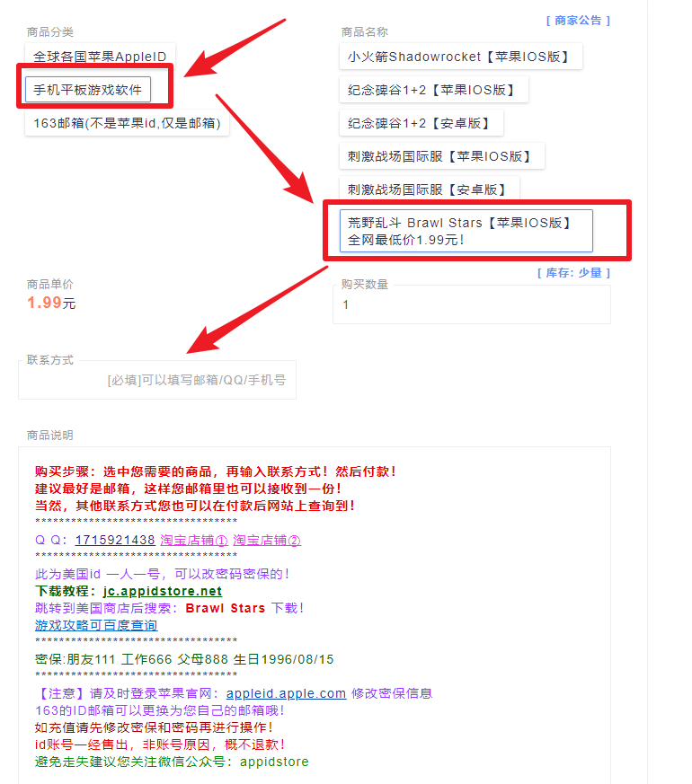Open the appleid.apple.com link

pyautogui.click(x=286, y=693)
